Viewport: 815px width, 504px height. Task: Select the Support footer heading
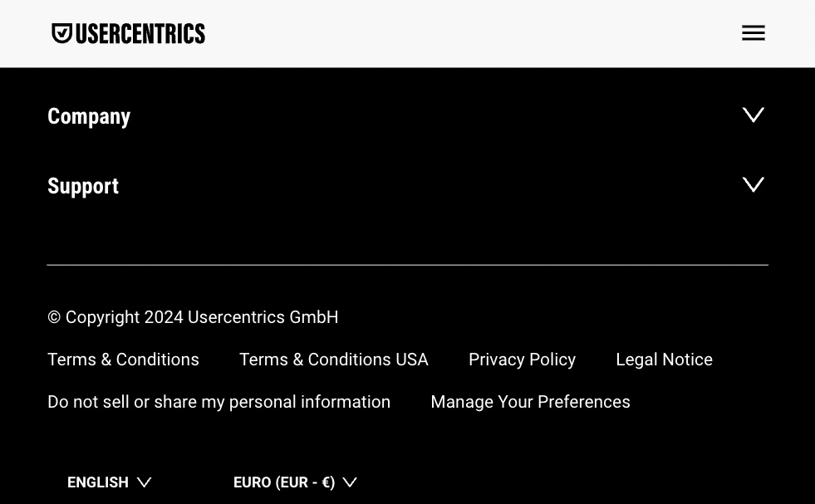pyautogui.click(x=83, y=186)
